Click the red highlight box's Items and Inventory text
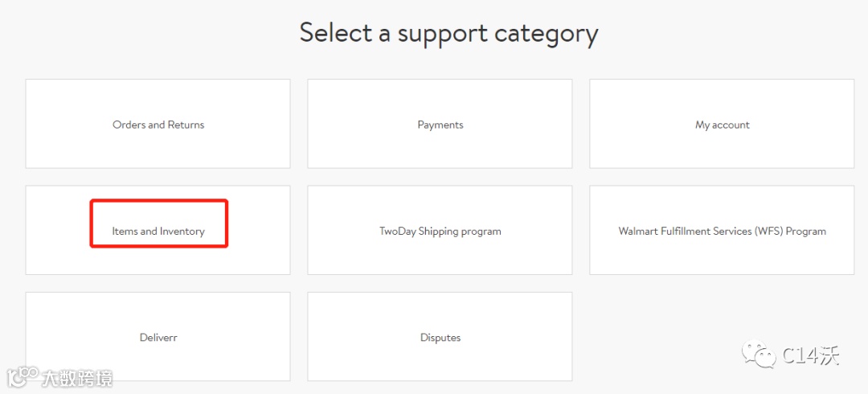 [158, 232]
